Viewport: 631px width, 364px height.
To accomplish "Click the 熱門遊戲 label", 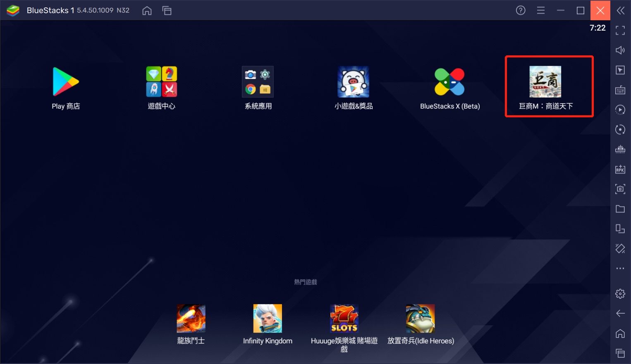I will [306, 282].
